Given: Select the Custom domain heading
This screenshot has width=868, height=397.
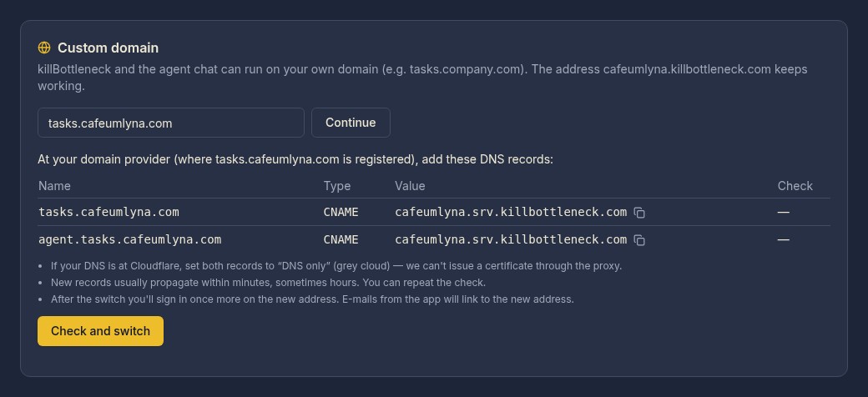Looking at the screenshot, I should coord(108,48).
